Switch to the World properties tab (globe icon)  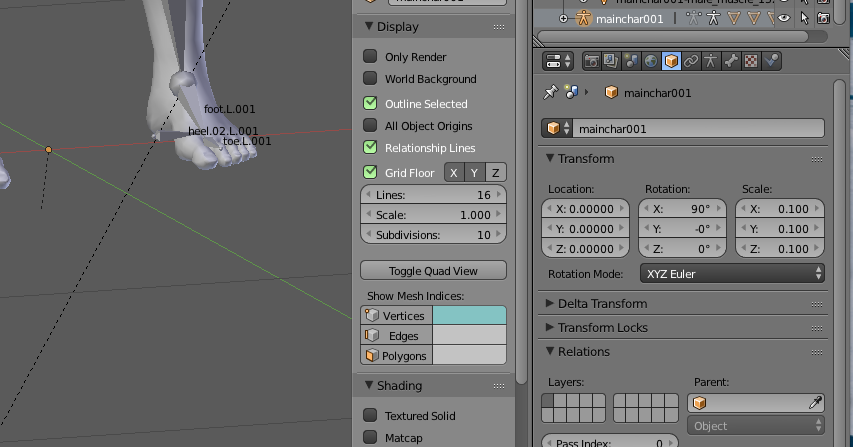pos(651,61)
